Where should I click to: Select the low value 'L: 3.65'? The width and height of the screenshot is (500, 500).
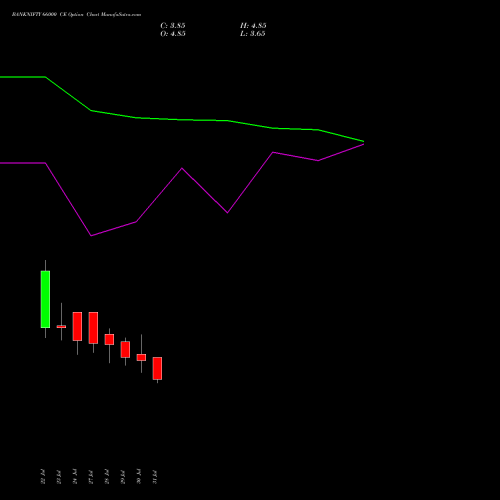coord(253,34)
